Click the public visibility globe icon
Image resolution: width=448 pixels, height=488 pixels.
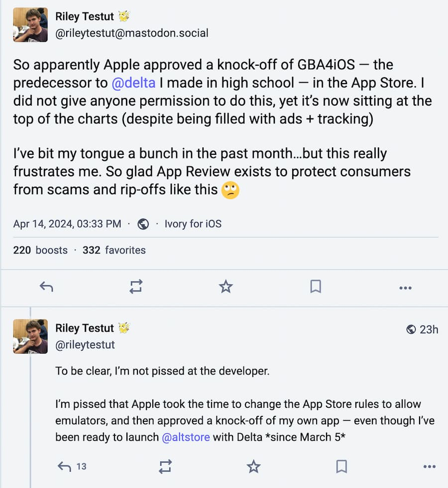point(143,224)
